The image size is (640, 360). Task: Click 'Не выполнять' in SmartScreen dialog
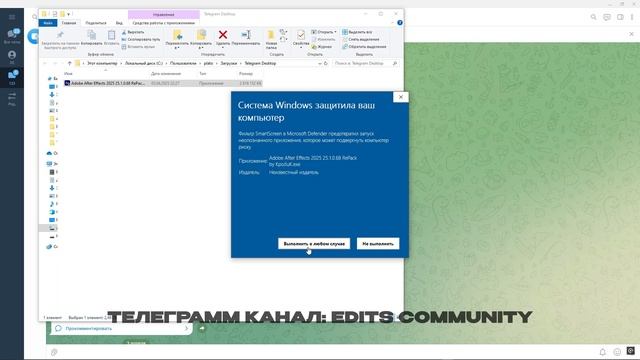tap(378, 244)
